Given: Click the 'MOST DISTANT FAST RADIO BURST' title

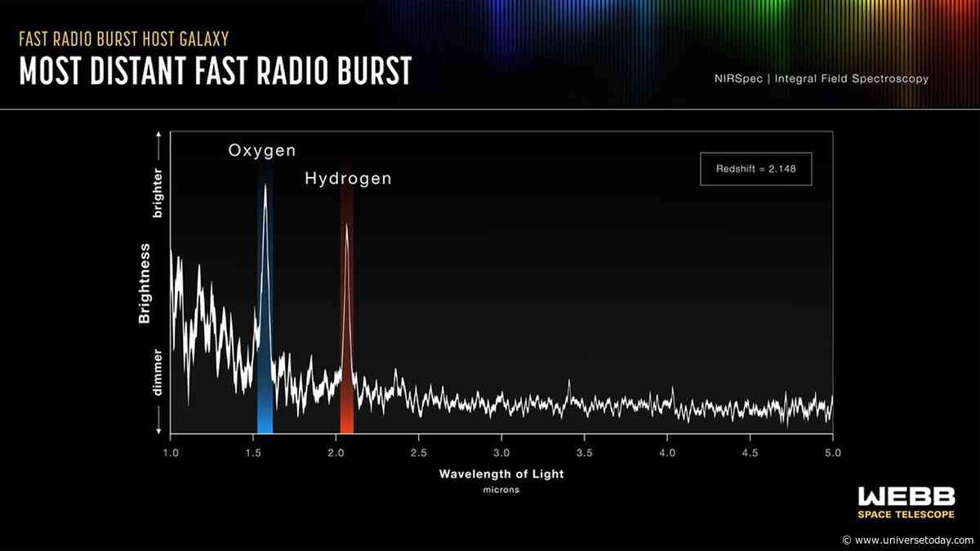Looking at the screenshot, I should click(215, 71).
